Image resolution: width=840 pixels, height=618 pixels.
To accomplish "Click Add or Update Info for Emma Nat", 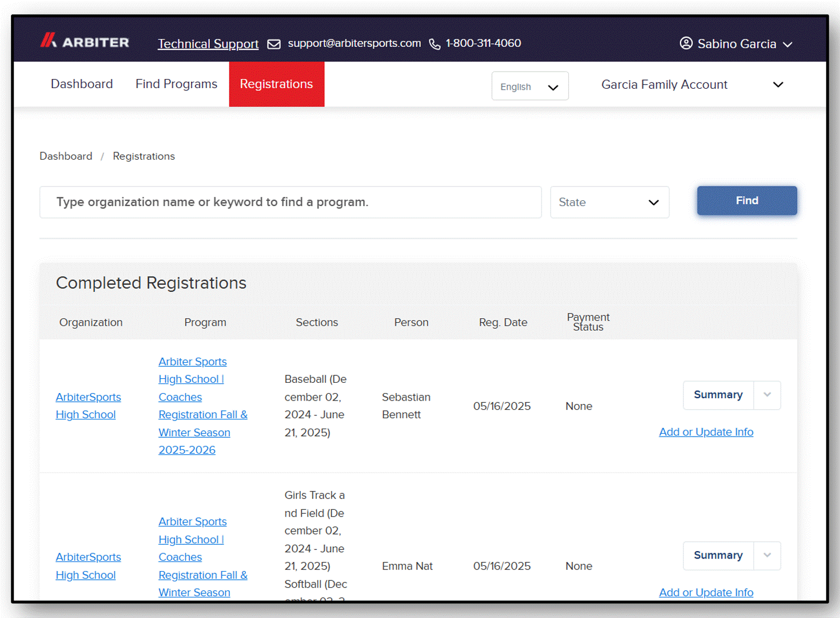I will 706,592.
